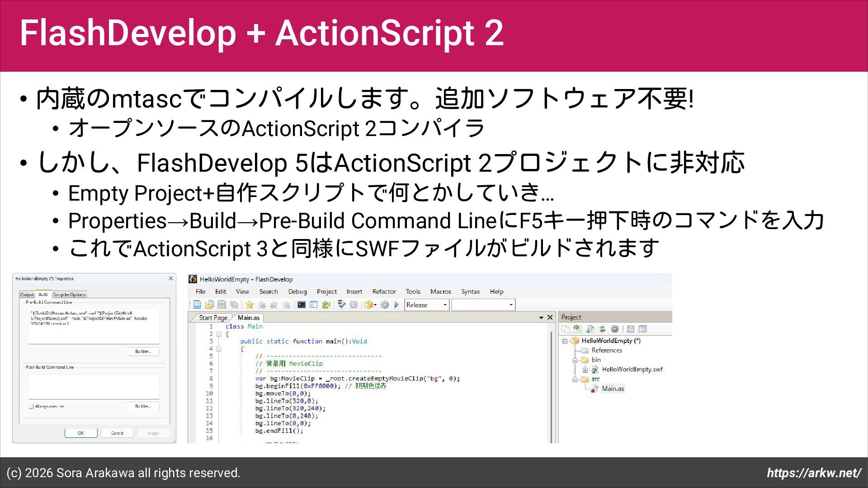This screenshot has width=868, height=488.
Task: Click the Post-Build Command Line text field
Action: pyautogui.click(x=94, y=386)
